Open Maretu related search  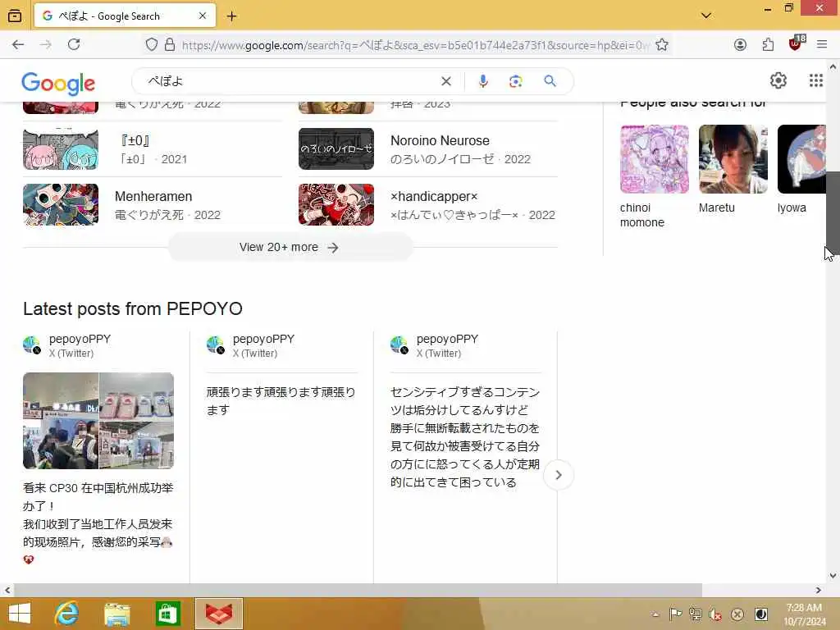point(733,170)
